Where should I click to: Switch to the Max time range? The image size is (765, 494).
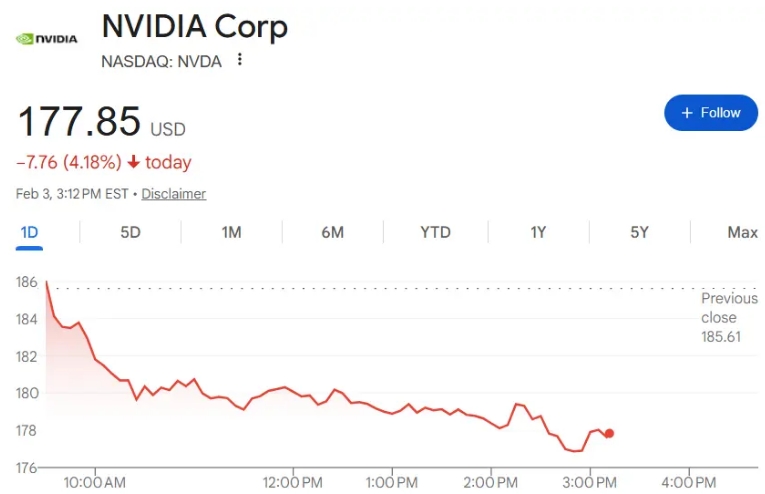(742, 233)
